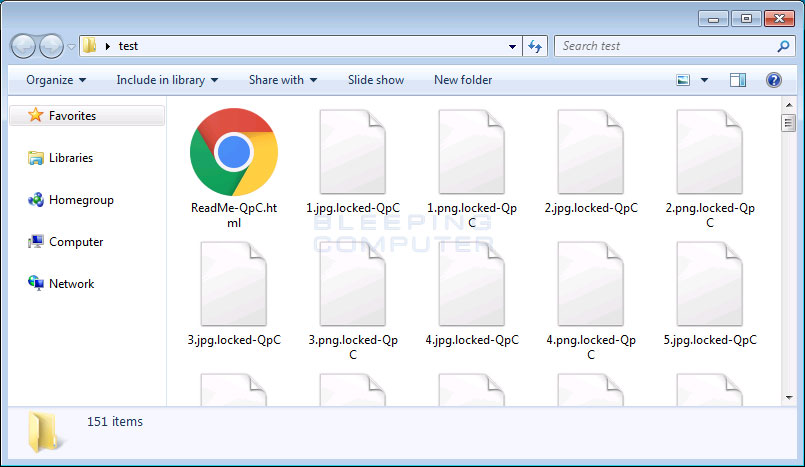Select Libraries in the navigation pane
The image size is (805, 467).
click(71, 158)
